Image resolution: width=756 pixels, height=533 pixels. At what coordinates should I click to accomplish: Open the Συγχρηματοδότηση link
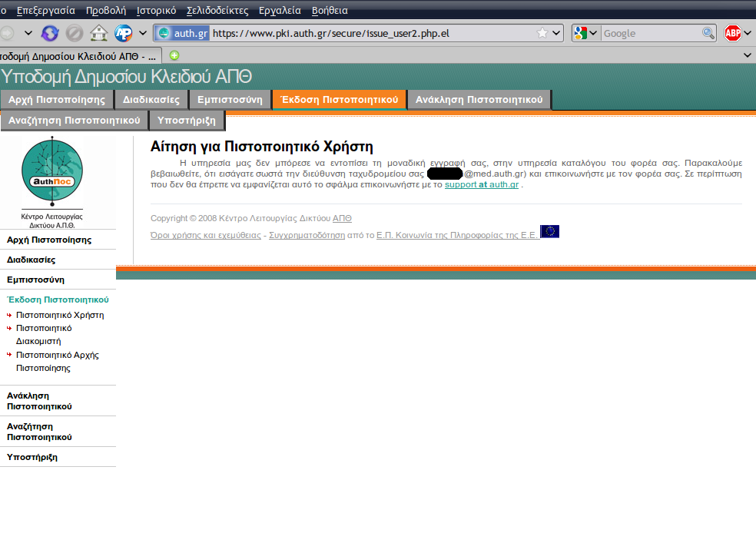(307, 235)
